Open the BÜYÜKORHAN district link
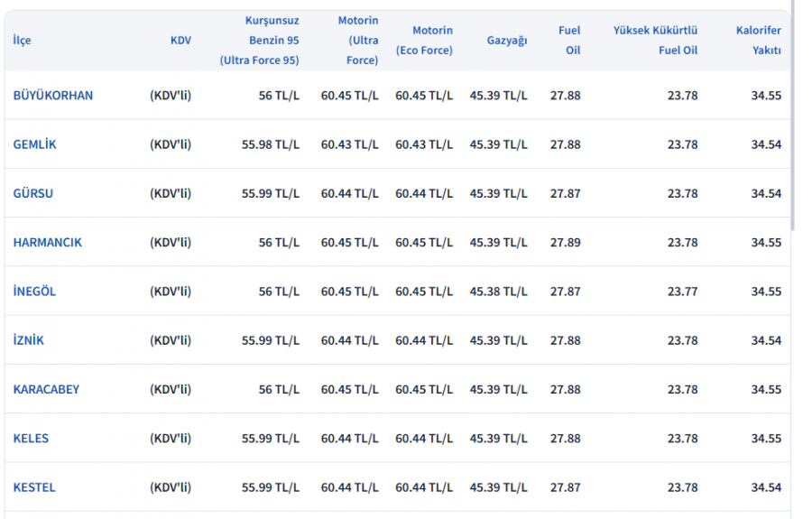The height and width of the screenshot is (519, 812). point(52,96)
